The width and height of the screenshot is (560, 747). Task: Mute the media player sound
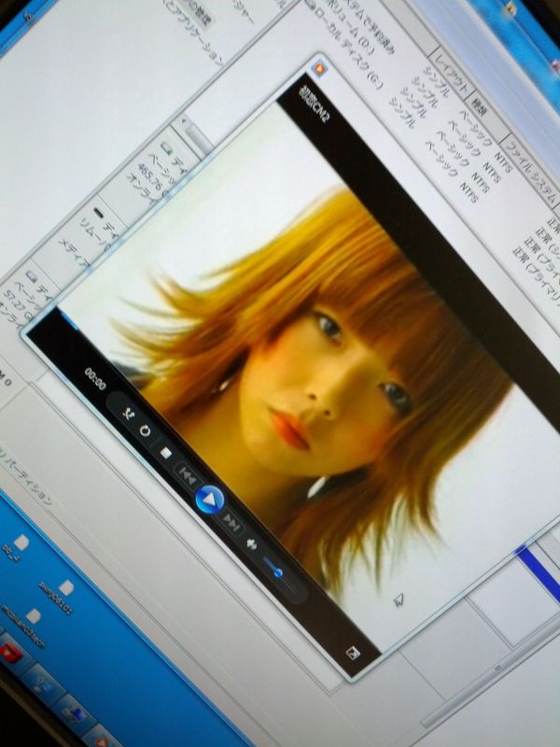tap(251, 543)
